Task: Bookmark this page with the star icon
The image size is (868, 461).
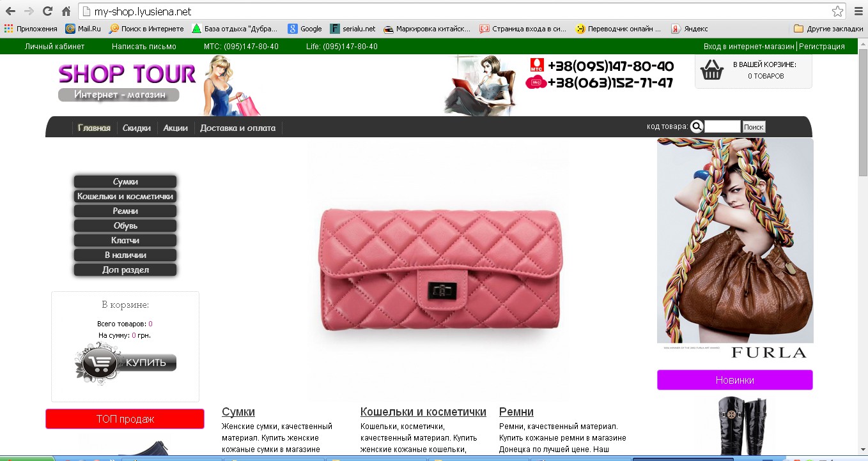Action: click(837, 11)
